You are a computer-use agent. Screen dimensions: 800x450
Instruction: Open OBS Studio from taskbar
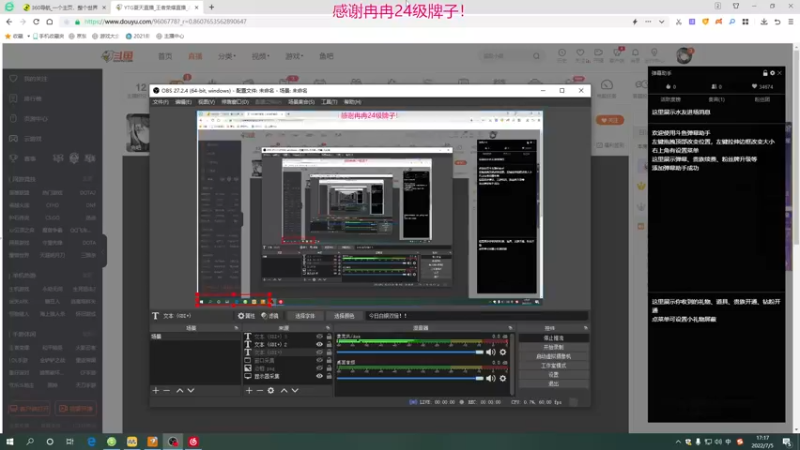pos(173,441)
